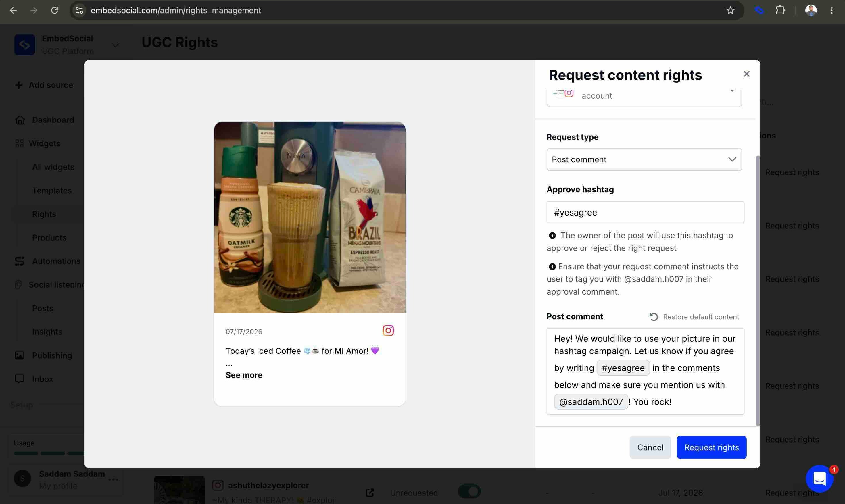Screen dimensions: 845x504
Task: Click the address bar URL
Action: coord(176,10)
